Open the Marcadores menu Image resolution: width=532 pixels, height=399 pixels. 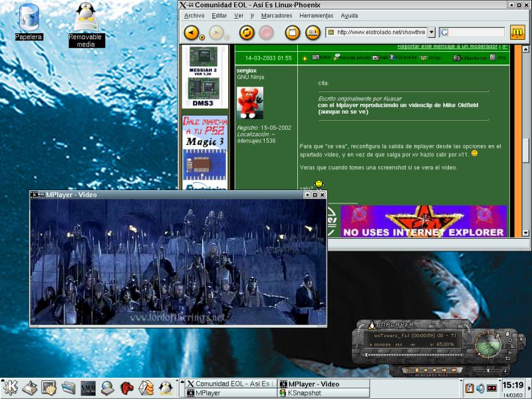pos(276,15)
